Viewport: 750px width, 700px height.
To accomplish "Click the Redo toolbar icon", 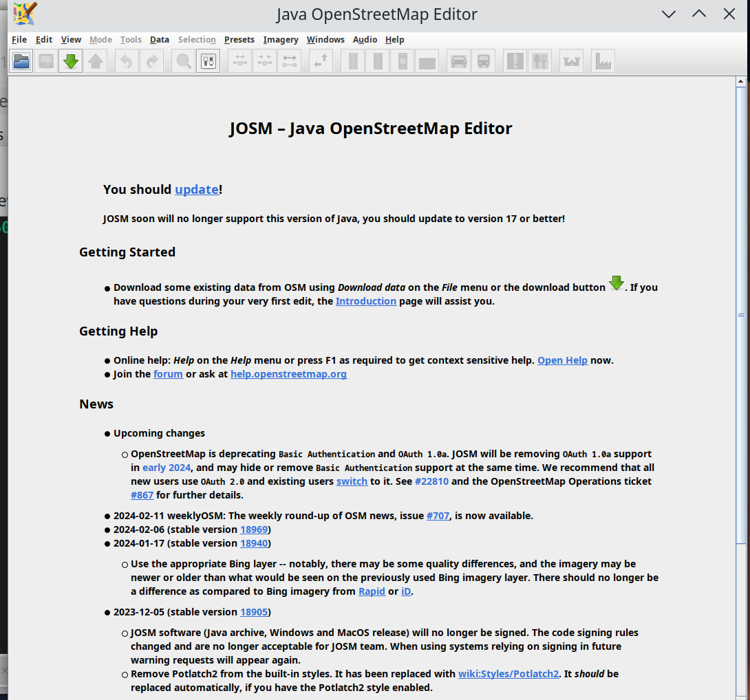I will pos(152,61).
